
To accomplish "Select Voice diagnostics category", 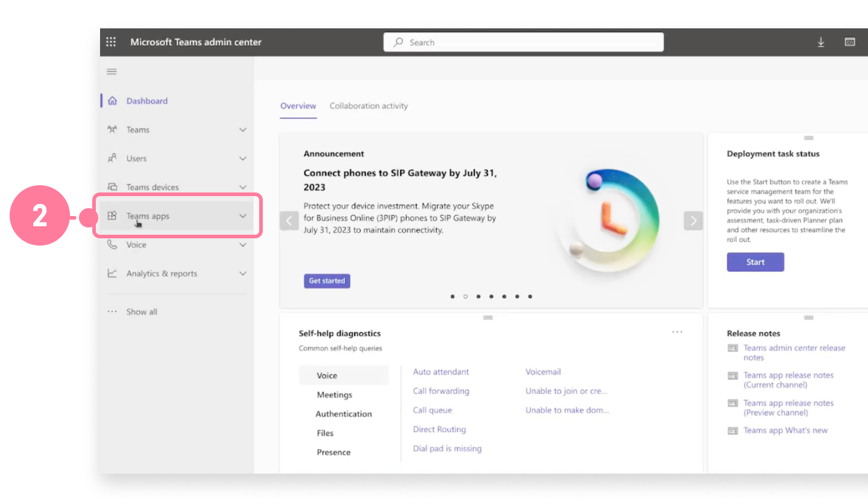I will click(x=344, y=375).
